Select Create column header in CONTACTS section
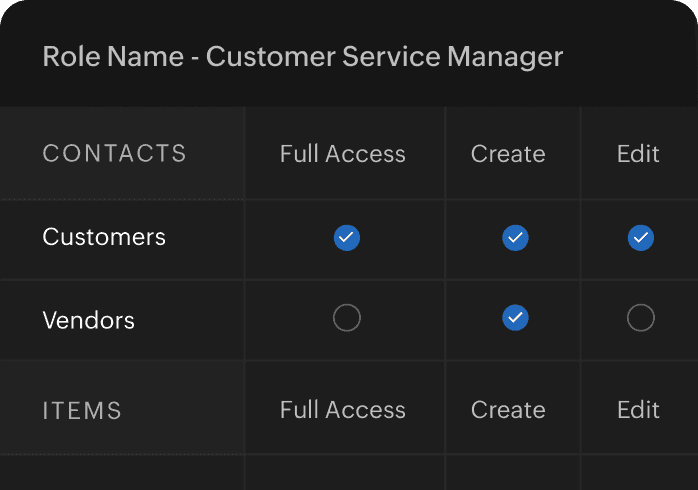The width and height of the screenshot is (698, 490). (x=508, y=154)
